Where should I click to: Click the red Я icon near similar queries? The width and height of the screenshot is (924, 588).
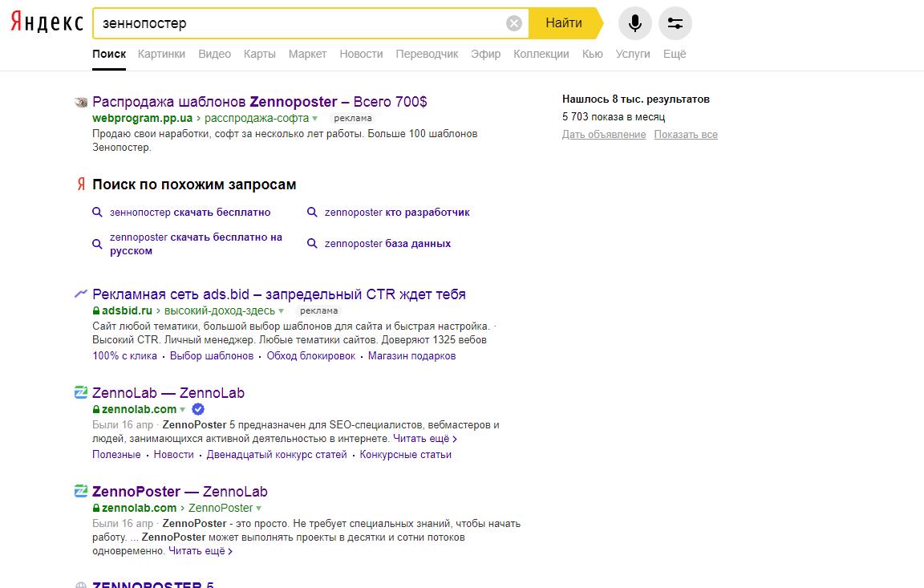81,185
